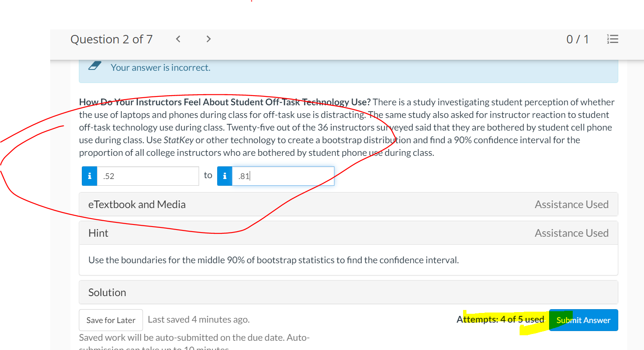Click the 0 / 1 score indicator
This screenshot has height=350, width=644.
click(x=577, y=39)
